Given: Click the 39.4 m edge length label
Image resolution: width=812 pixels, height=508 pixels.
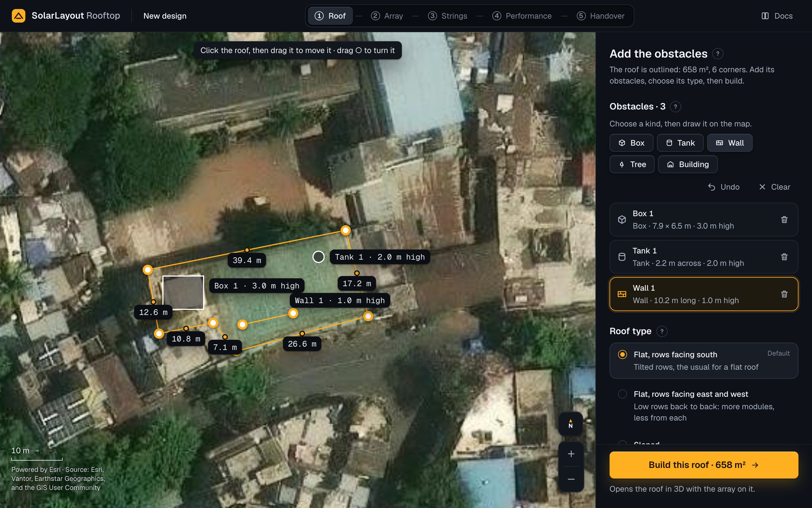Looking at the screenshot, I should point(247,260).
